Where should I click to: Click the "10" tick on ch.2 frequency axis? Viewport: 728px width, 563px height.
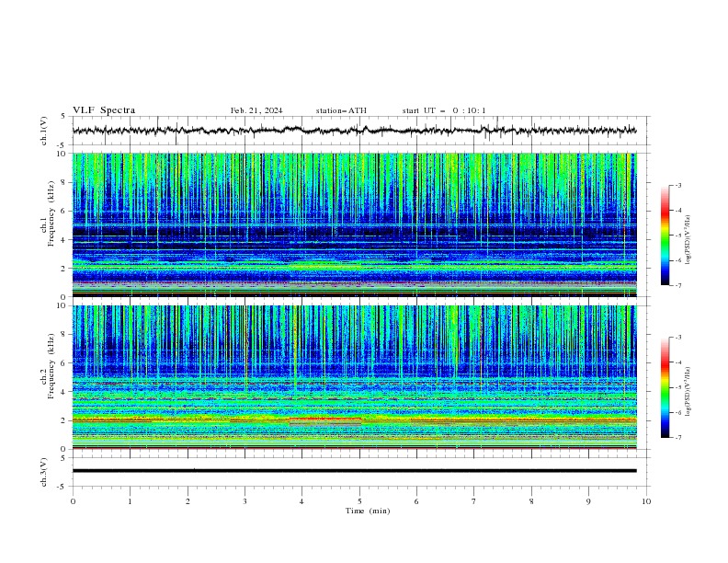pyautogui.click(x=63, y=305)
